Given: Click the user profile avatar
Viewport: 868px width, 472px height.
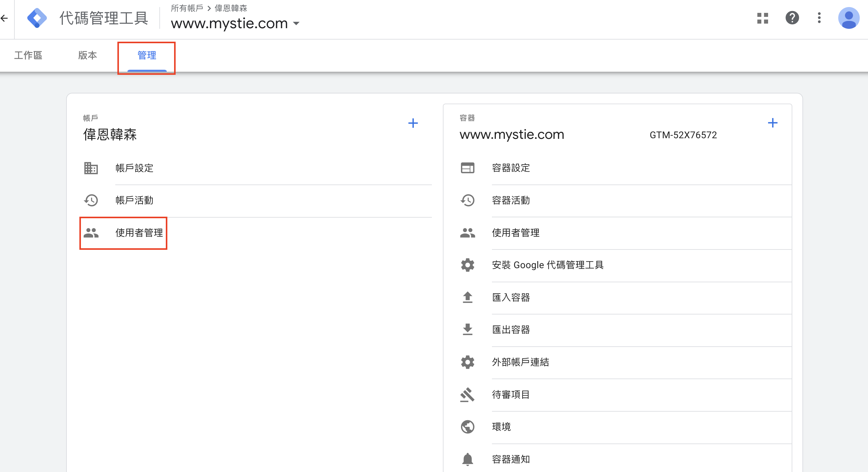Looking at the screenshot, I should pos(848,18).
